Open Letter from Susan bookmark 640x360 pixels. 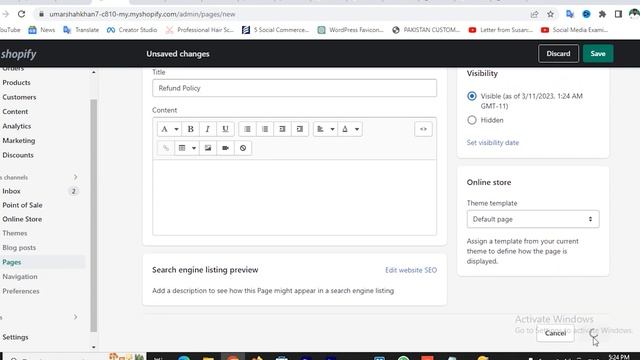click(x=501, y=30)
